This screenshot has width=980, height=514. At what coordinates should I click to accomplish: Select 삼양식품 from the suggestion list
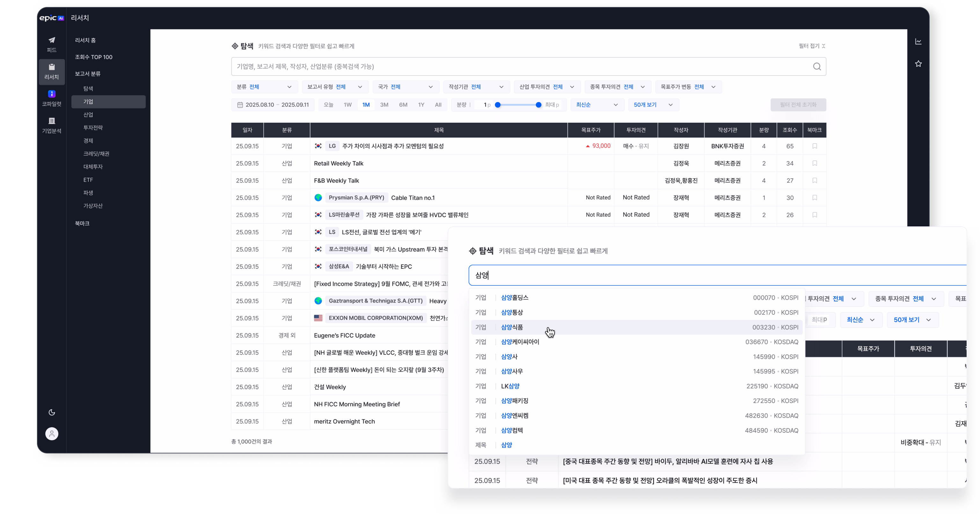point(512,327)
